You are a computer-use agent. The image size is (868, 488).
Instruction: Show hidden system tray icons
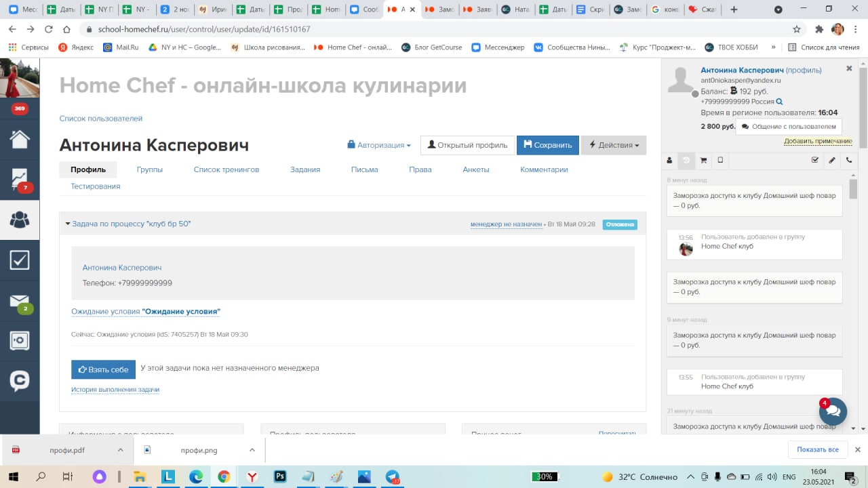pyautogui.click(x=690, y=476)
